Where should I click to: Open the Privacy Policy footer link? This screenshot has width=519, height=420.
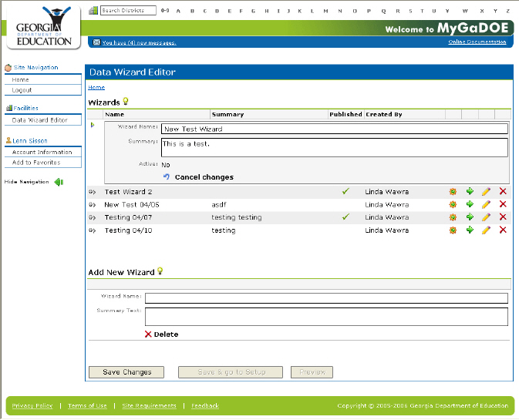pos(32,406)
